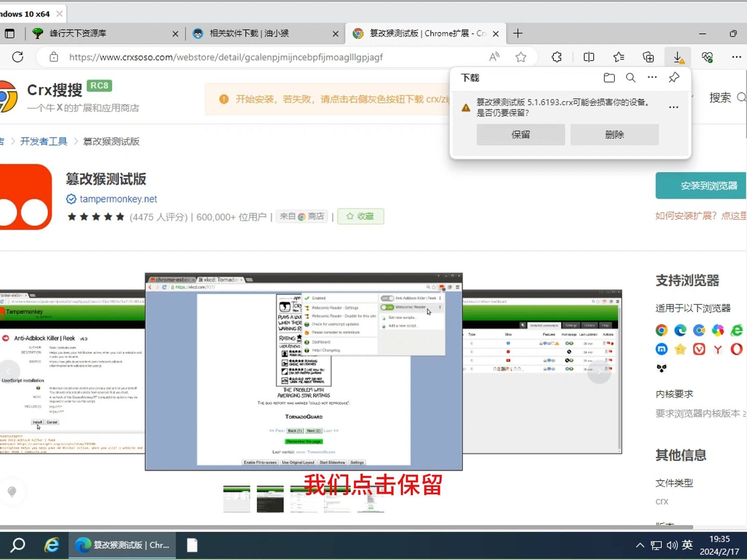Open 如何安装扩展 help link
This screenshot has height=560, width=747.
701,216
